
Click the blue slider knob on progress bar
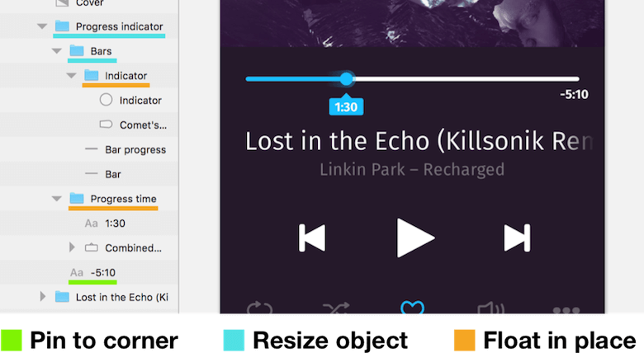coord(347,79)
